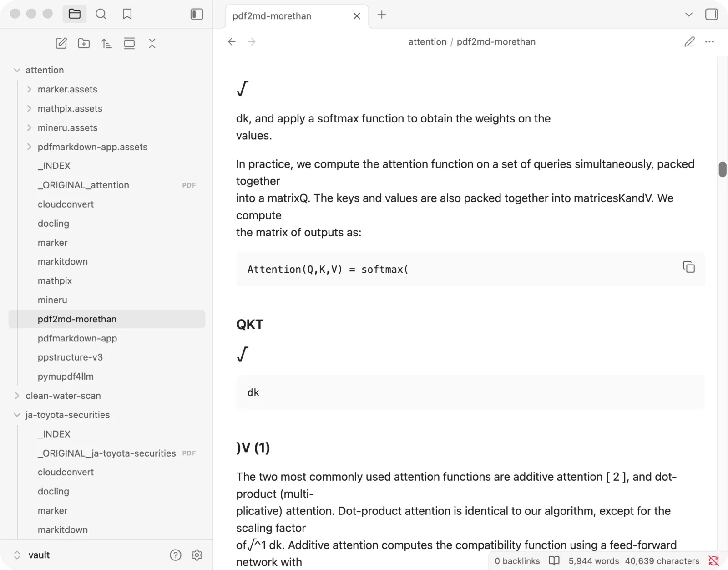The width and height of the screenshot is (728, 570).
Task: Open the mathpix note in file list
Action: pyautogui.click(x=55, y=280)
